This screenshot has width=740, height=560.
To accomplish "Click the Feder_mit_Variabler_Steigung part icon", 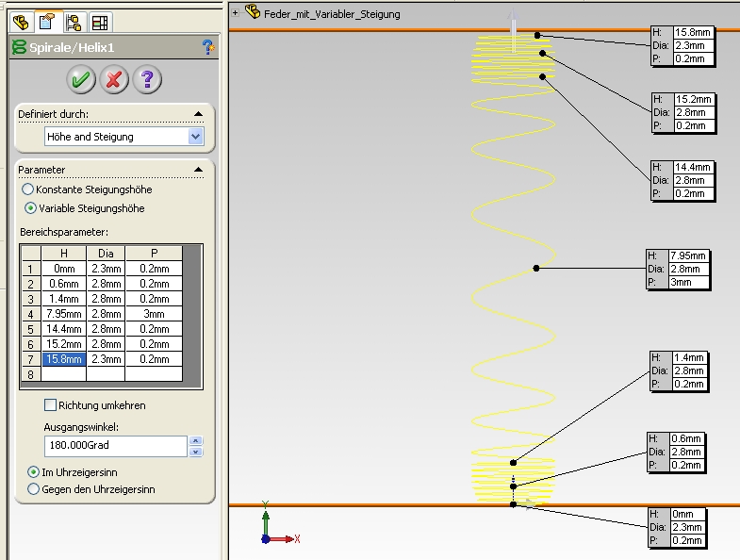I will (252, 13).
